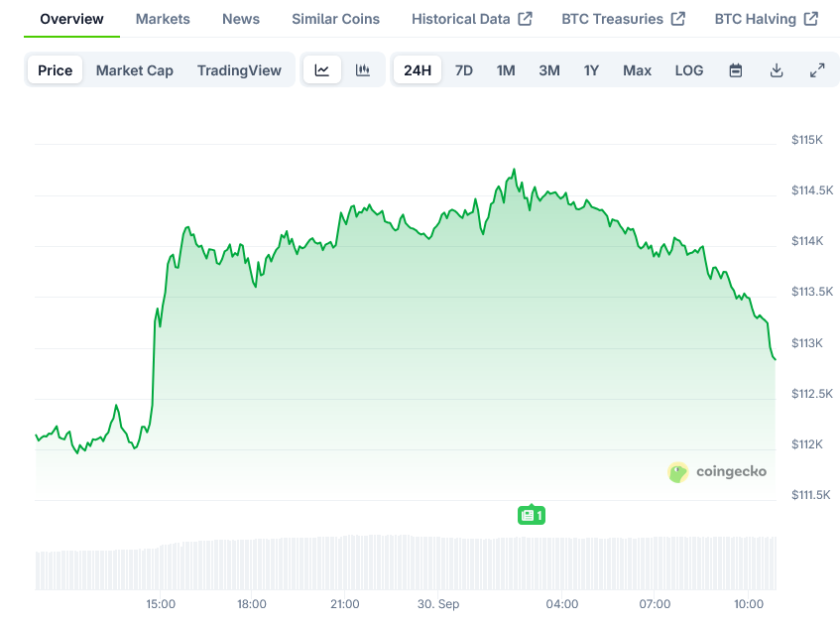
Task: Open the BTC Halving link
Action: (766, 19)
